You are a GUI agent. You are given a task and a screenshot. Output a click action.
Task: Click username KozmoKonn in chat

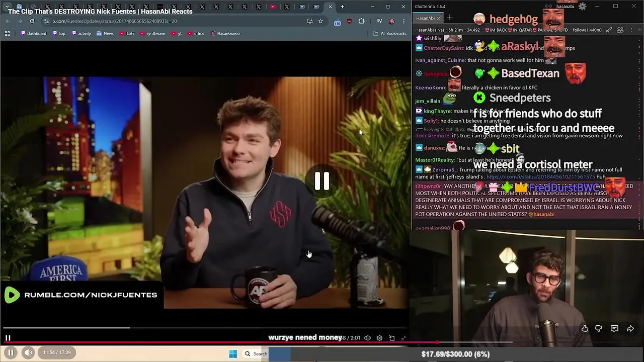(x=429, y=87)
